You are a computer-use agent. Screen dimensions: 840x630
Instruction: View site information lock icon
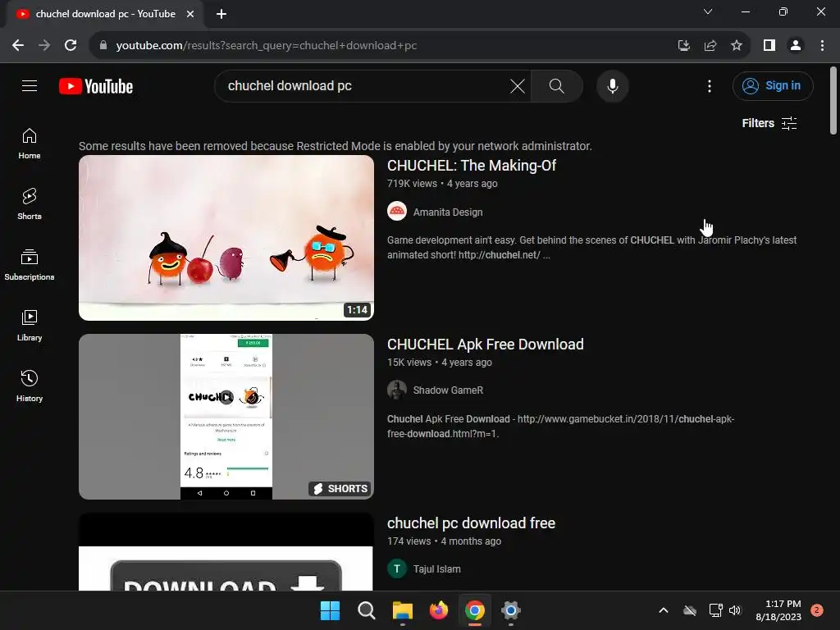point(103,46)
